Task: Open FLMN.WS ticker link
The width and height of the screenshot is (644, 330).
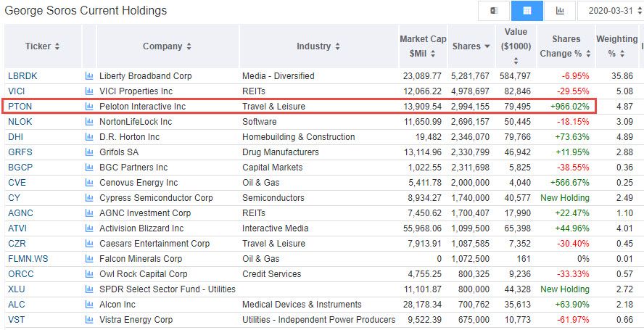Action: point(28,258)
